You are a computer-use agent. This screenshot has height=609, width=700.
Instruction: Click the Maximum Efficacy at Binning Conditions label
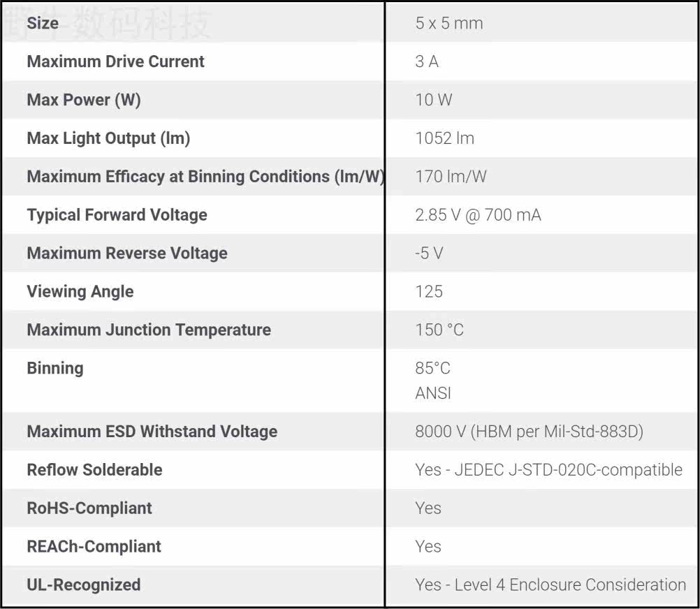tap(205, 177)
